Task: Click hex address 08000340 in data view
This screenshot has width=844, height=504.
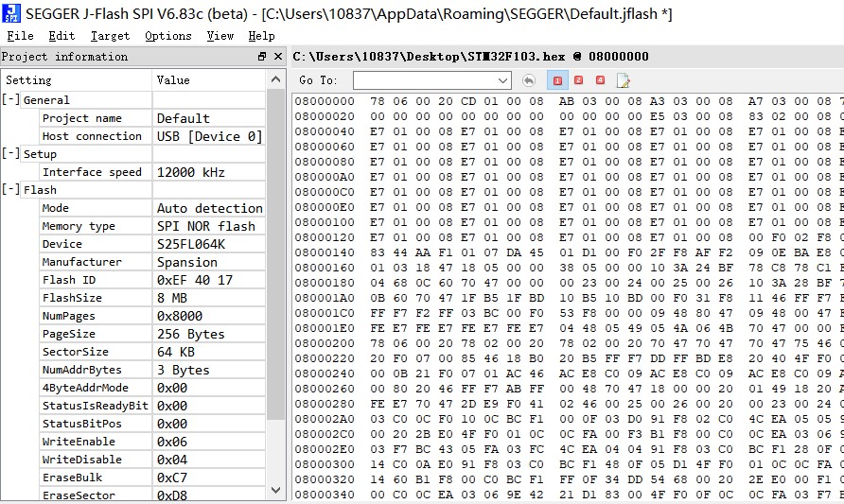Action: coord(325,495)
